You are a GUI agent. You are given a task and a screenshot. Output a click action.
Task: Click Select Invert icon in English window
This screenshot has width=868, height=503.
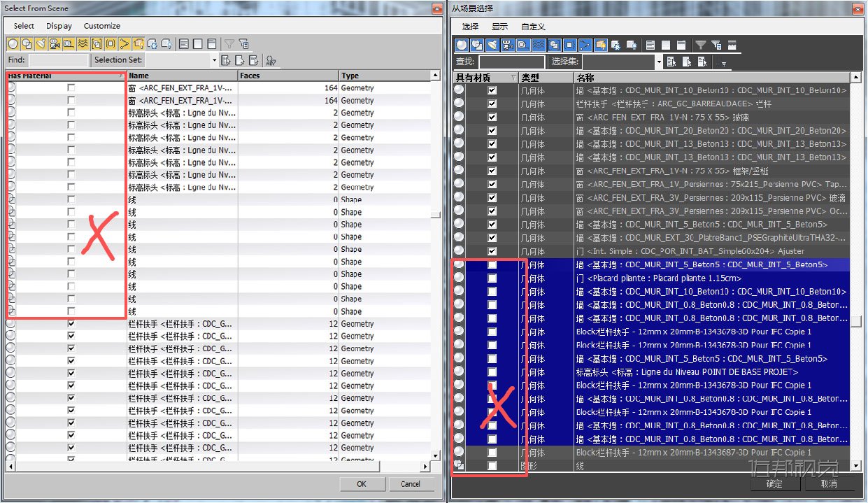coord(212,44)
